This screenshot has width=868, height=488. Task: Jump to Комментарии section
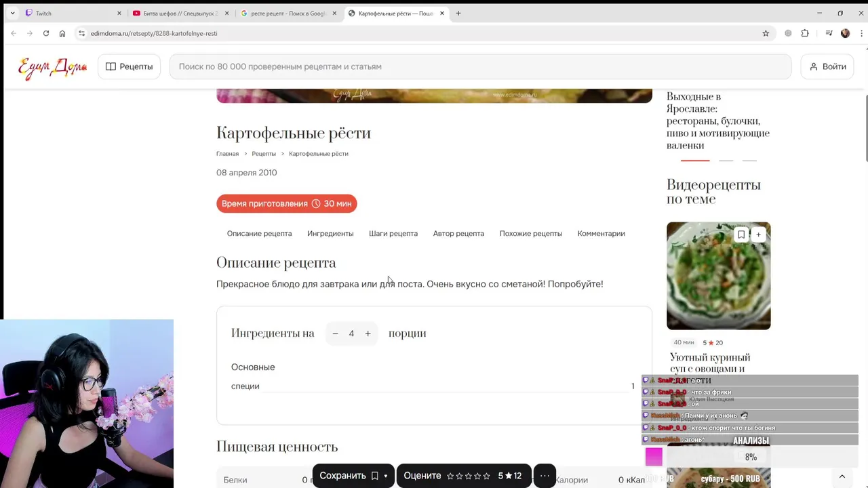pos(601,233)
